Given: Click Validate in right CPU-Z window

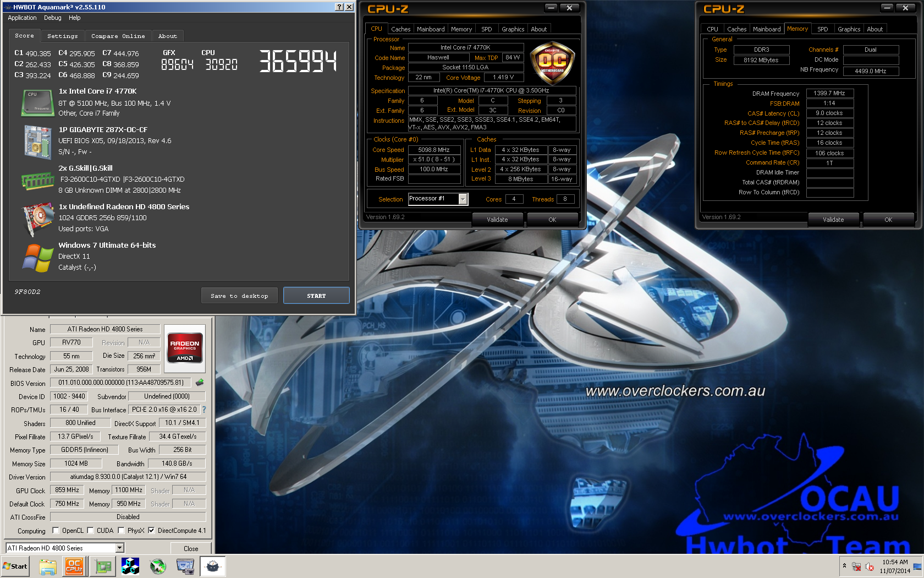Looking at the screenshot, I should click(x=833, y=220).
